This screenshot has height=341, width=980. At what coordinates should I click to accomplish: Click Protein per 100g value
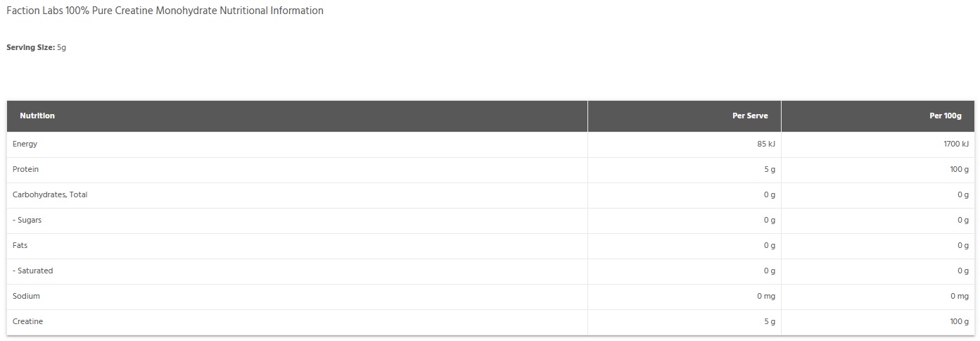pyautogui.click(x=960, y=169)
